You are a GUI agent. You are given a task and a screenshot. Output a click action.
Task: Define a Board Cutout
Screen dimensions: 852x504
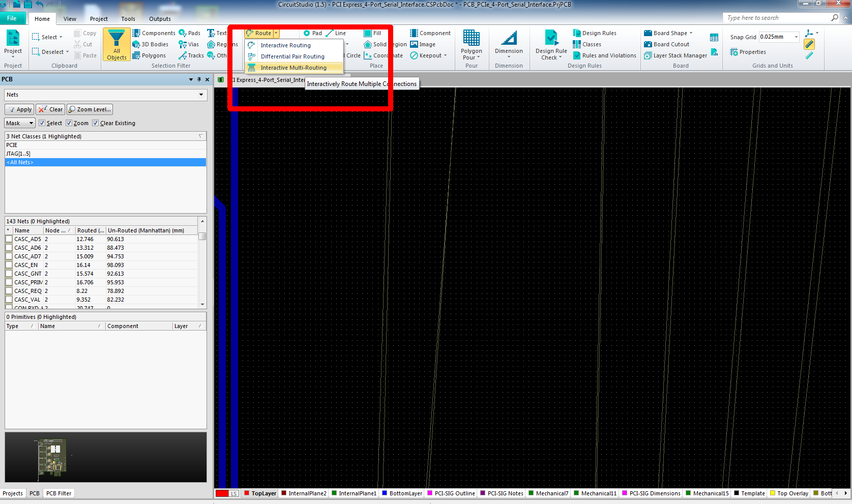pos(666,44)
